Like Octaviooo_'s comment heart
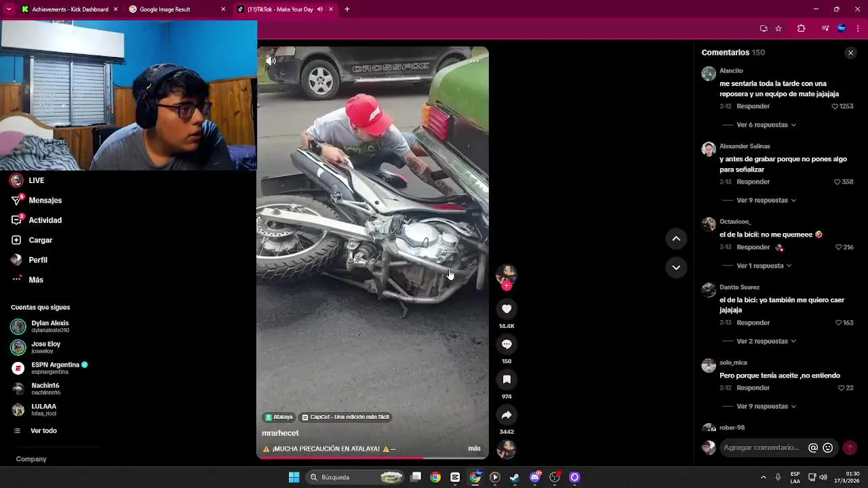868x488 pixels. 839,247
